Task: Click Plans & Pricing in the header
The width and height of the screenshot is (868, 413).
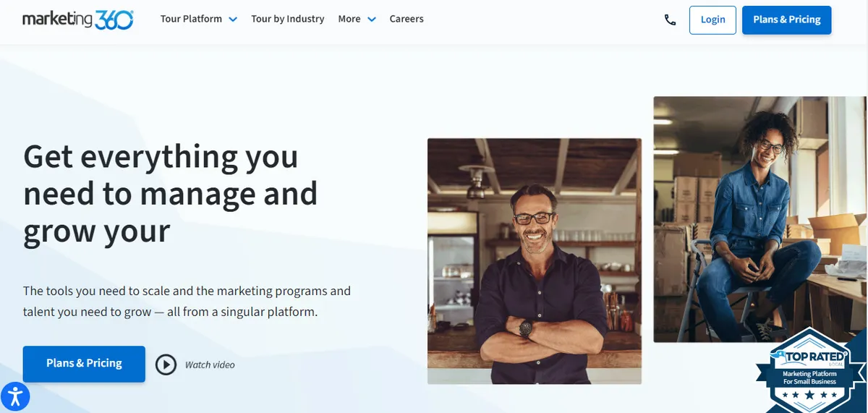Action: (786, 20)
